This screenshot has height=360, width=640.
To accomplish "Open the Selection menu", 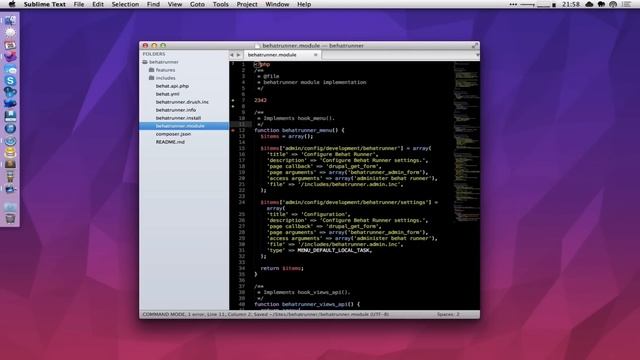I will [125, 4].
